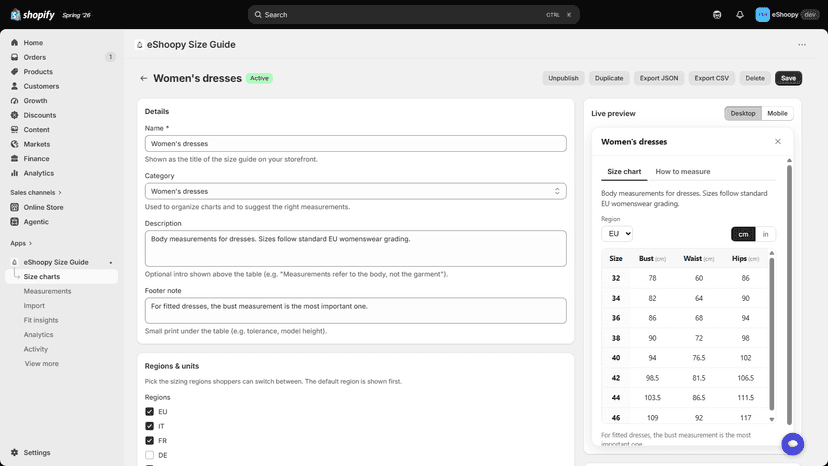Go back using the arrow beside Women's dresses

pos(143,78)
